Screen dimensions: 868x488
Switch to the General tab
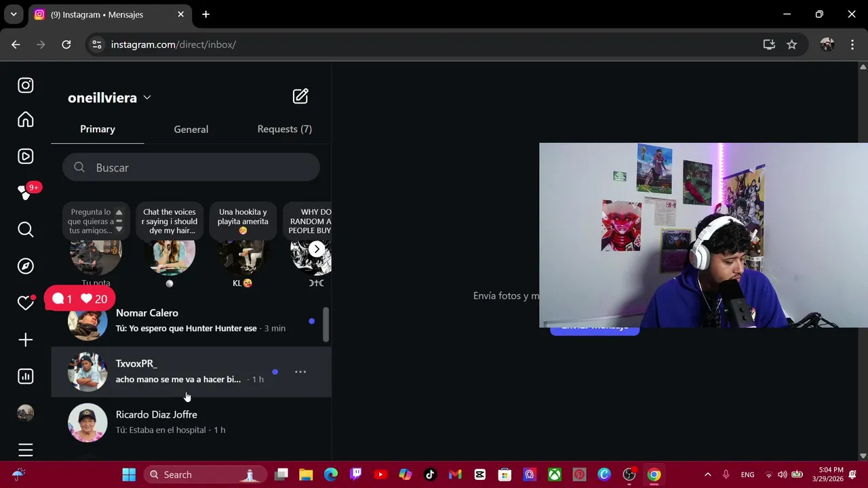click(191, 129)
